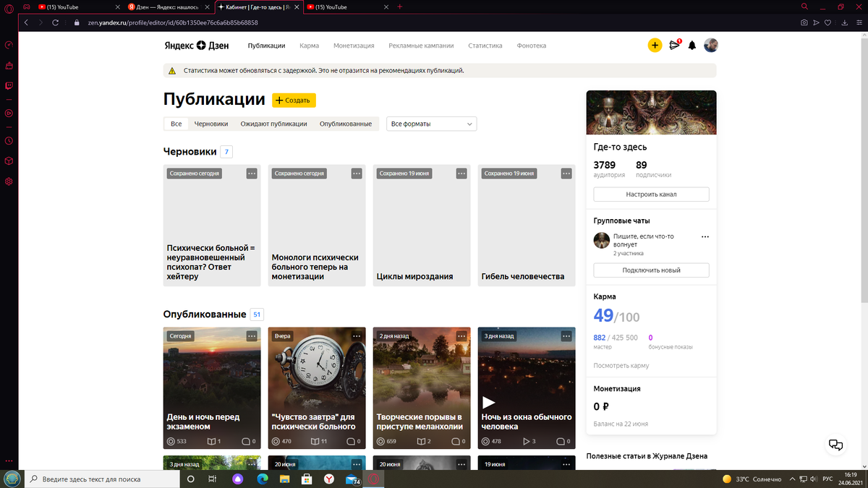Open options for draft 'Гибель человечества'
Viewport: 868px width, 488px height.
click(566, 174)
